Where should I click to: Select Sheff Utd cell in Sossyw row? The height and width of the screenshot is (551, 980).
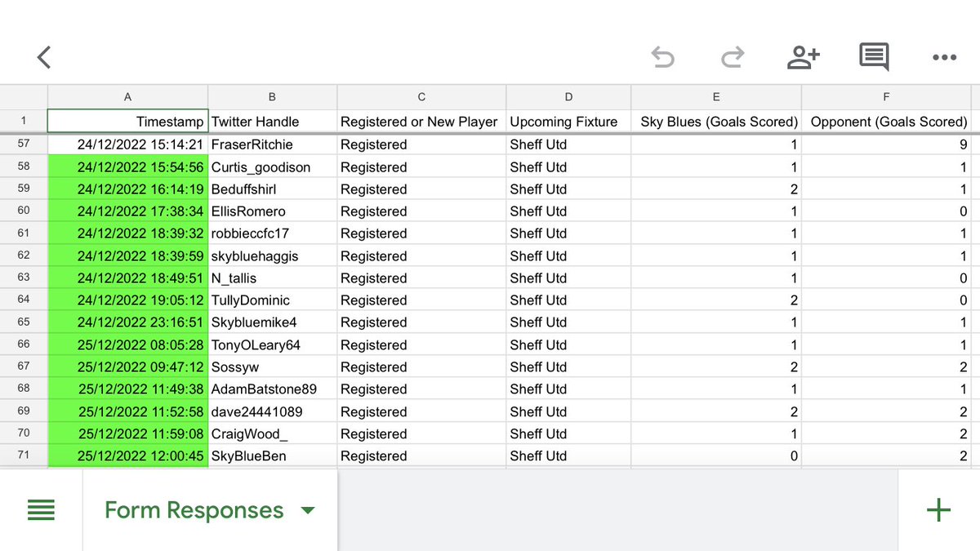tap(568, 367)
